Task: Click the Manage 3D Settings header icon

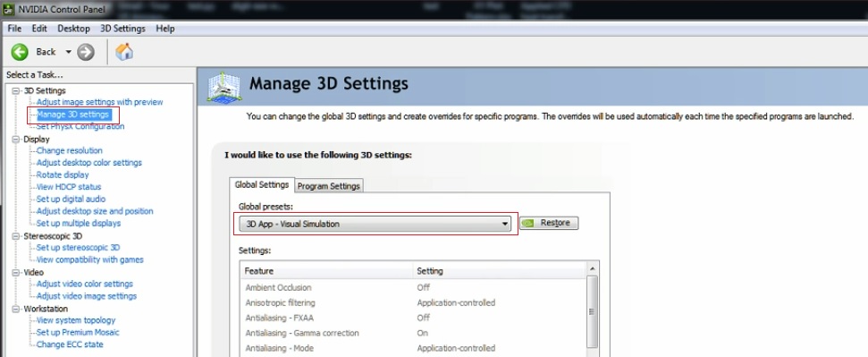Action: pos(223,87)
